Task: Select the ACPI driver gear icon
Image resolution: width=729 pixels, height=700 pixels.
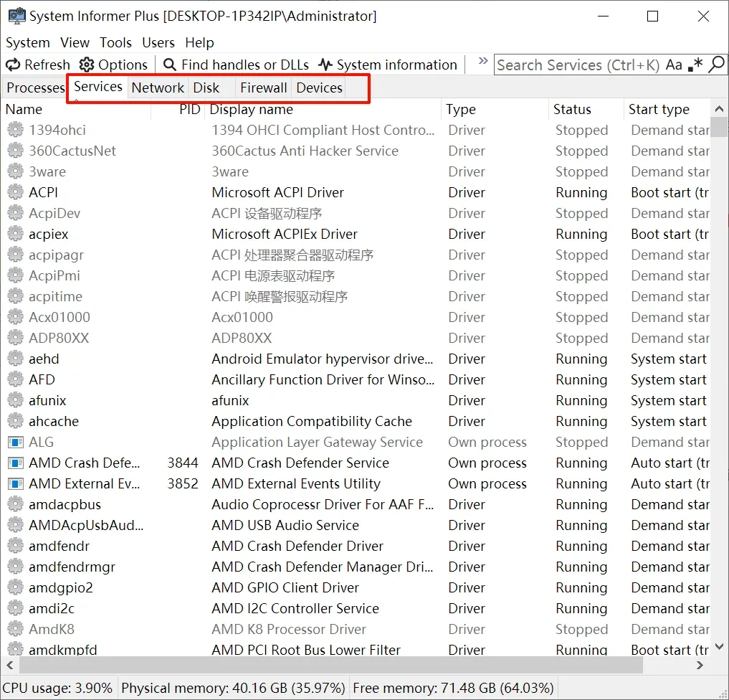Action: point(15,192)
